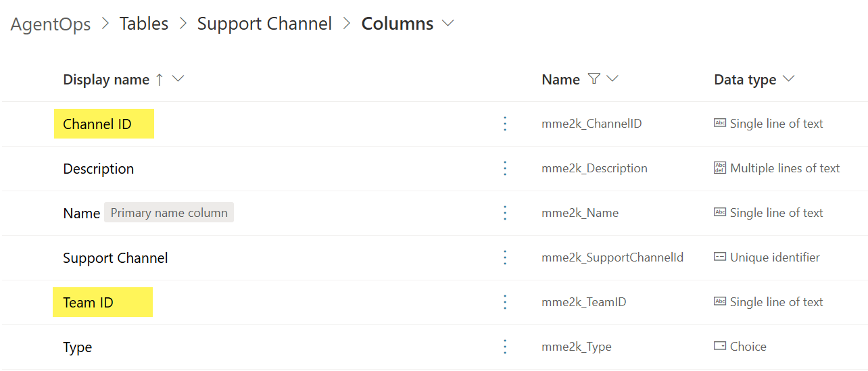Click the three dots beside Type column
Image resolution: width=868 pixels, height=371 pixels.
pyautogui.click(x=504, y=347)
